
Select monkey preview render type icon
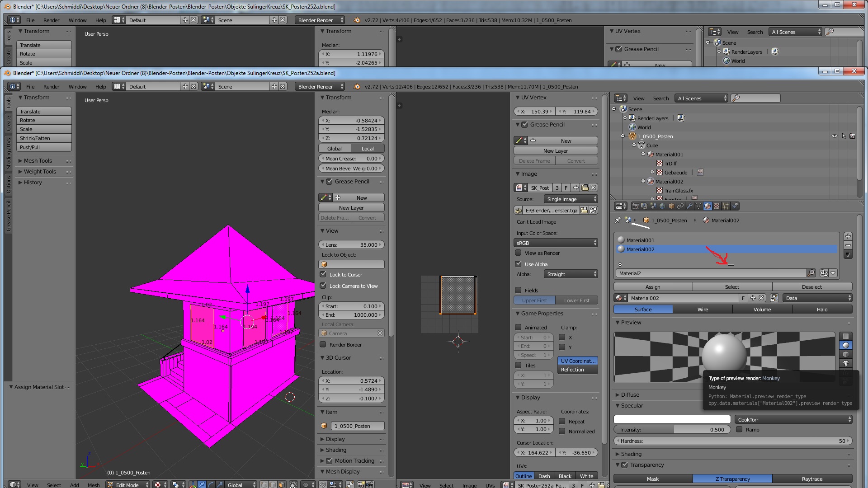tap(846, 363)
